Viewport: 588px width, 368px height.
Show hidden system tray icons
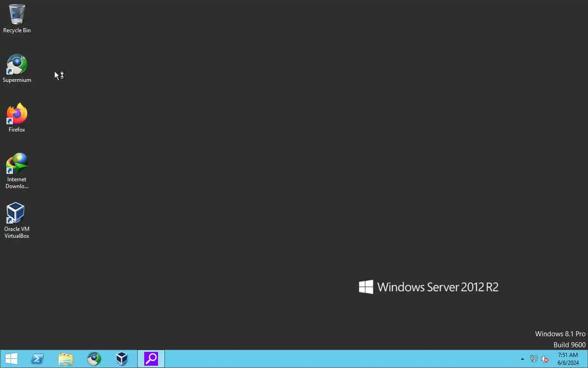coord(522,359)
